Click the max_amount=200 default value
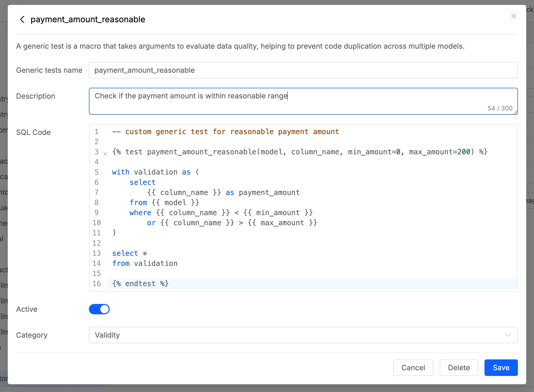534x392 pixels. [463, 152]
